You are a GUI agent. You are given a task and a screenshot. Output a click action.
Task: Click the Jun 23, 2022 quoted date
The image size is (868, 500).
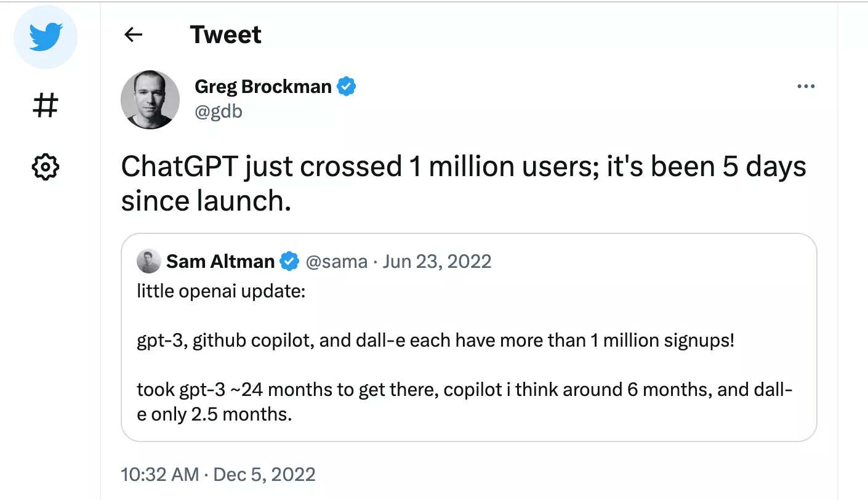click(436, 262)
